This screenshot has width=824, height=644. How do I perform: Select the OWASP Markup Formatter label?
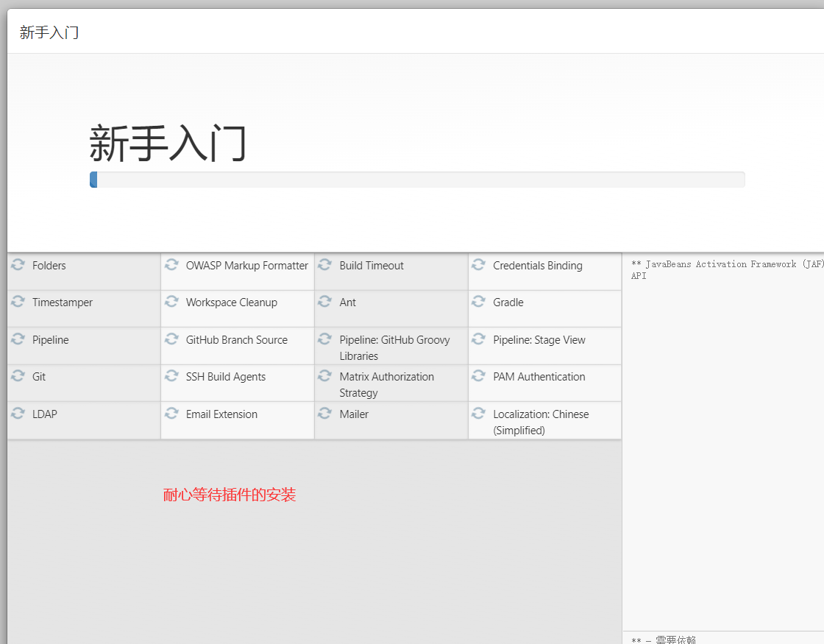click(x=247, y=266)
